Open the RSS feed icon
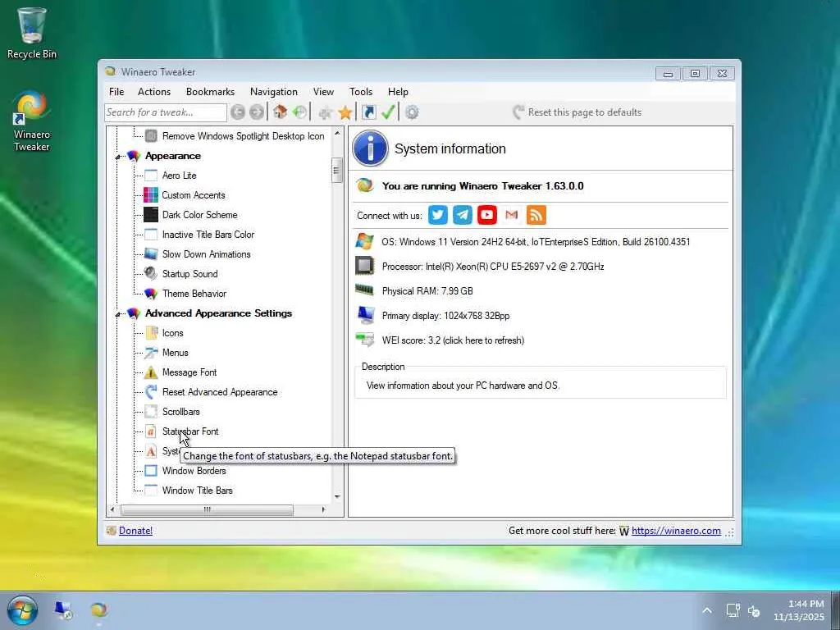The height and width of the screenshot is (630, 840). click(x=536, y=216)
